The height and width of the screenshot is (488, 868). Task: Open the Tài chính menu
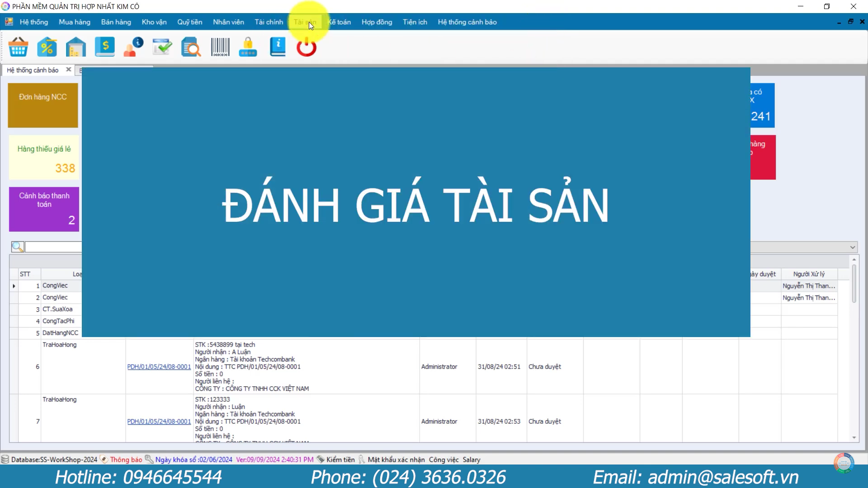269,22
